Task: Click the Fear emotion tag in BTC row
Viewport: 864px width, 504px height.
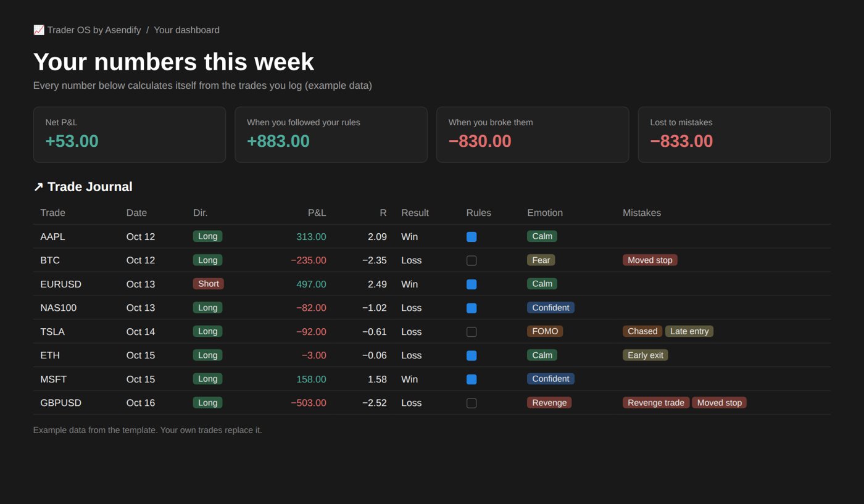Action: [x=541, y=260]
